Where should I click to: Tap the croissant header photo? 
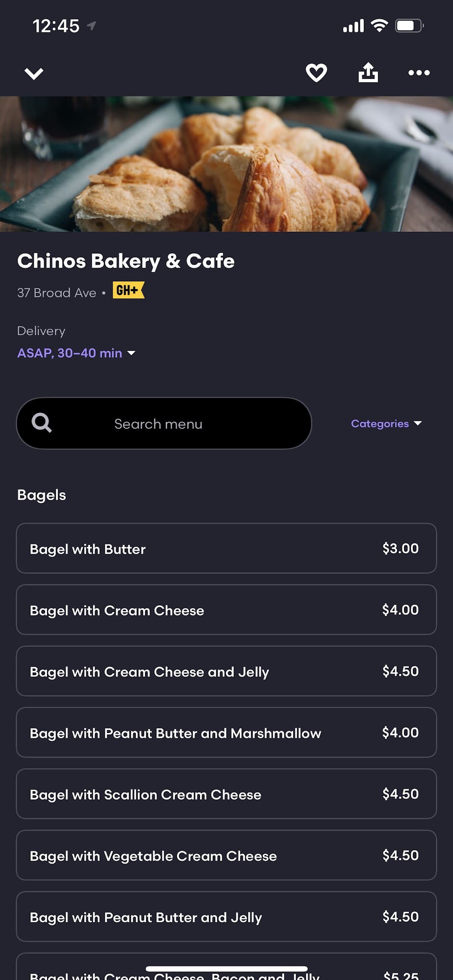(226, 164)
